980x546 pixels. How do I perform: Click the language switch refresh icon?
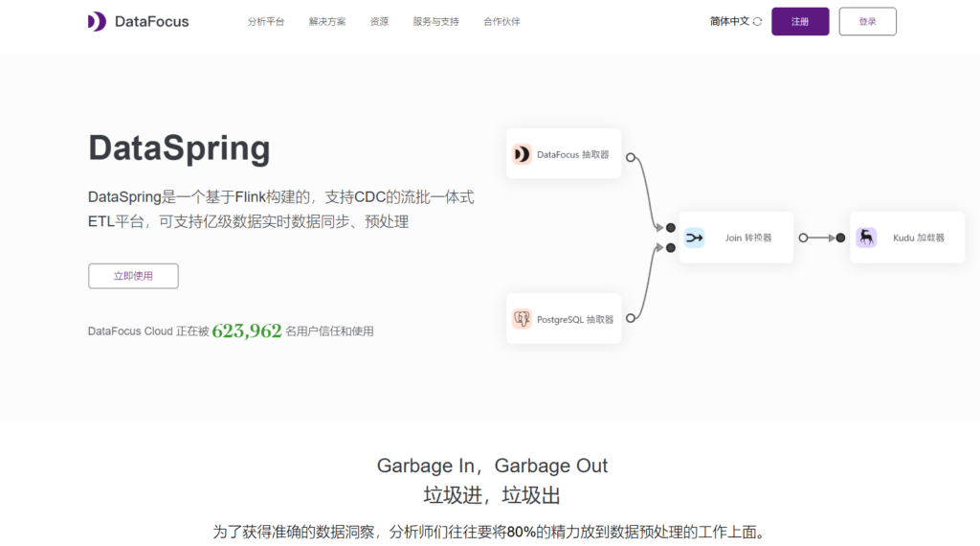point(758,21)
